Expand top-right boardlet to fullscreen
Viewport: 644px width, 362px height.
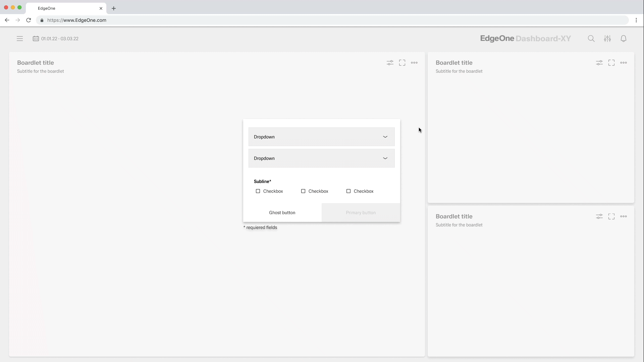pos(611,63)
